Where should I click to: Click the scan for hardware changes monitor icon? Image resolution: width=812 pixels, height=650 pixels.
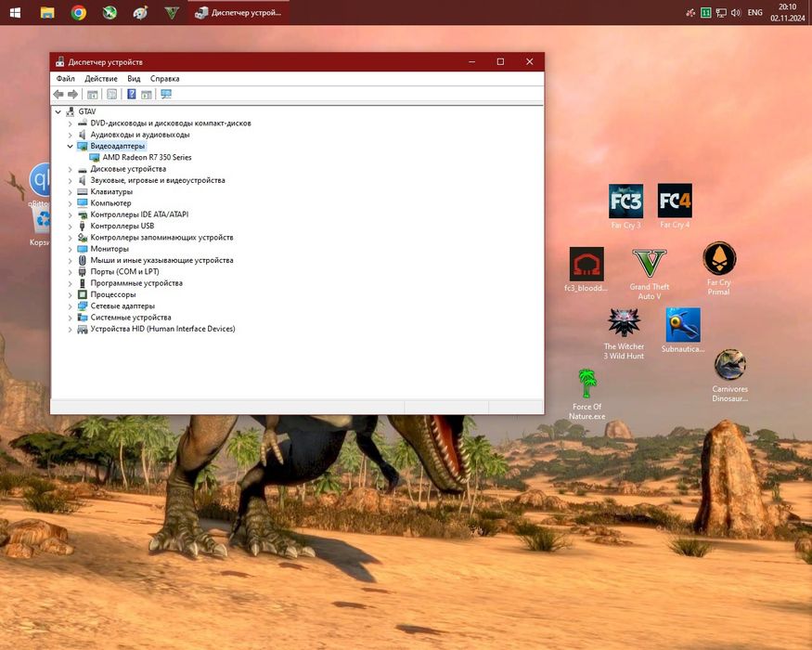tap(166, 94)
